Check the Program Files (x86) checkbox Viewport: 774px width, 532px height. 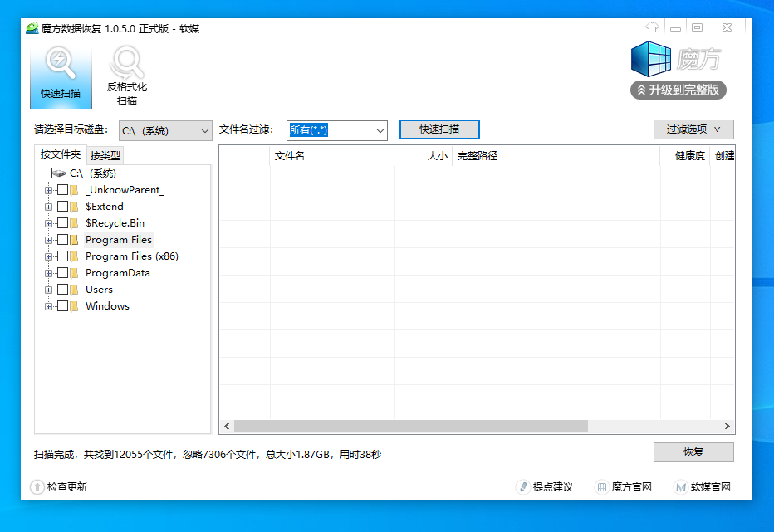coord(62,256)
